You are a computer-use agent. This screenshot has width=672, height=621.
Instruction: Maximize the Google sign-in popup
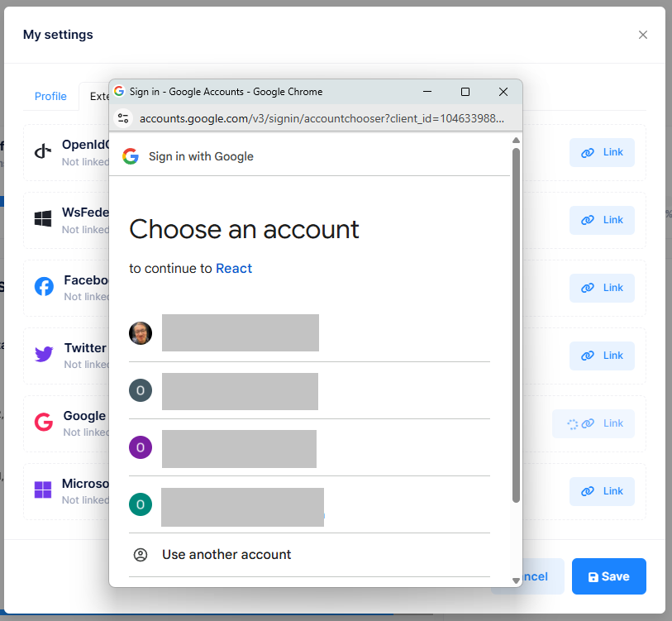pyautogui.click(x=465, y=91)
